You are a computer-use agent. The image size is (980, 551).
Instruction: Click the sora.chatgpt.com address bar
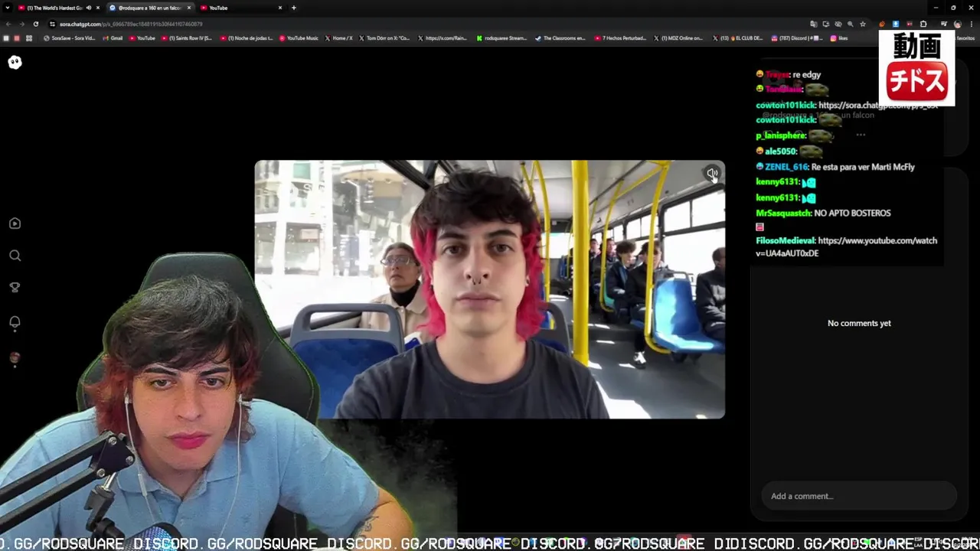point(429,24)
